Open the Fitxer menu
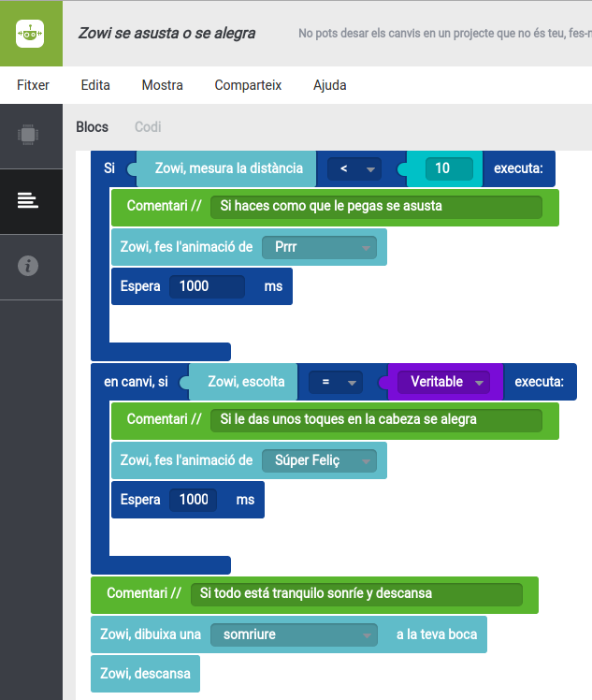The height and width of the screenshot is (700, 592). [33, 85]
